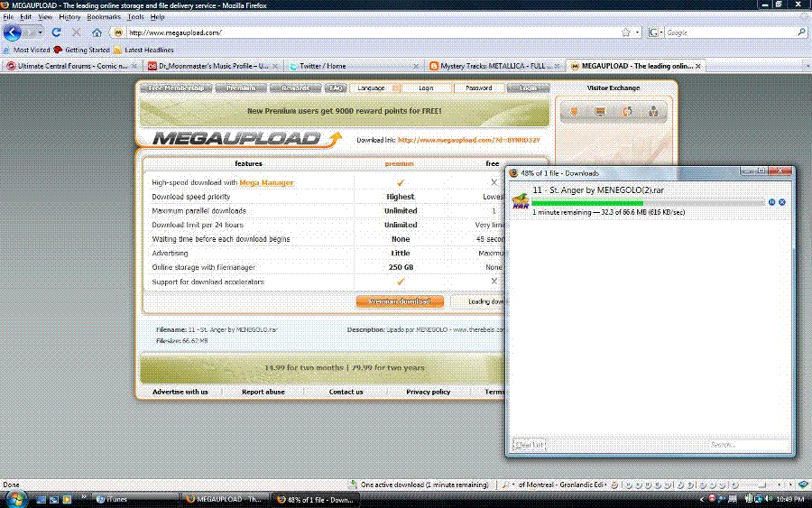Open the Megaupload Language dropdown
Viewport: 812px width, 508px height.
pos(375,88)
